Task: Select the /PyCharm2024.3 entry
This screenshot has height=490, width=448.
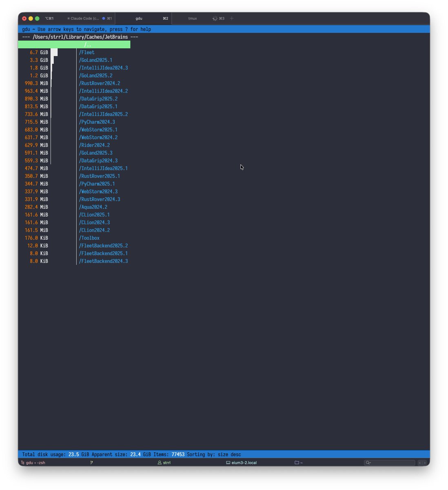Action: 97,122
